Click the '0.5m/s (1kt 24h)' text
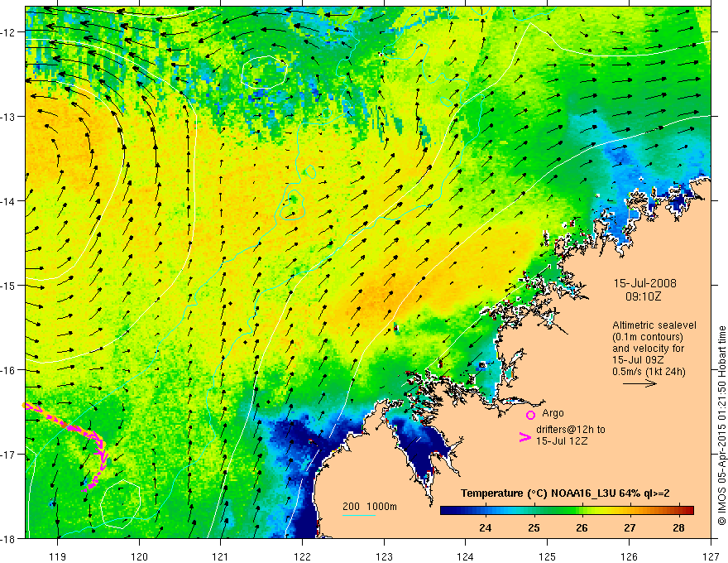 649,372
